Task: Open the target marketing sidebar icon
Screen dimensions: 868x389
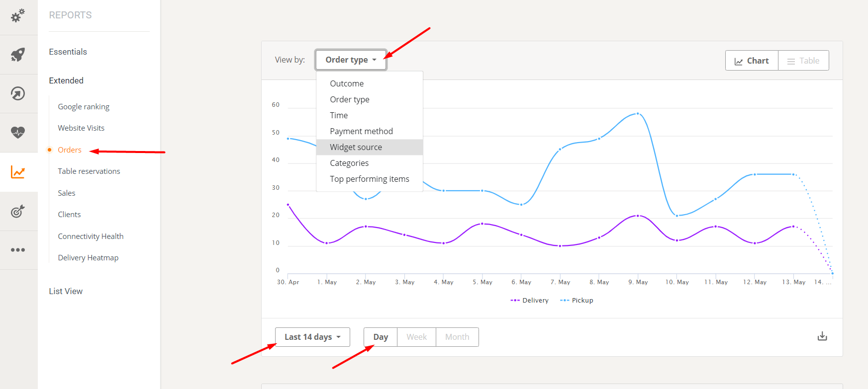Action: pos(18,211)
